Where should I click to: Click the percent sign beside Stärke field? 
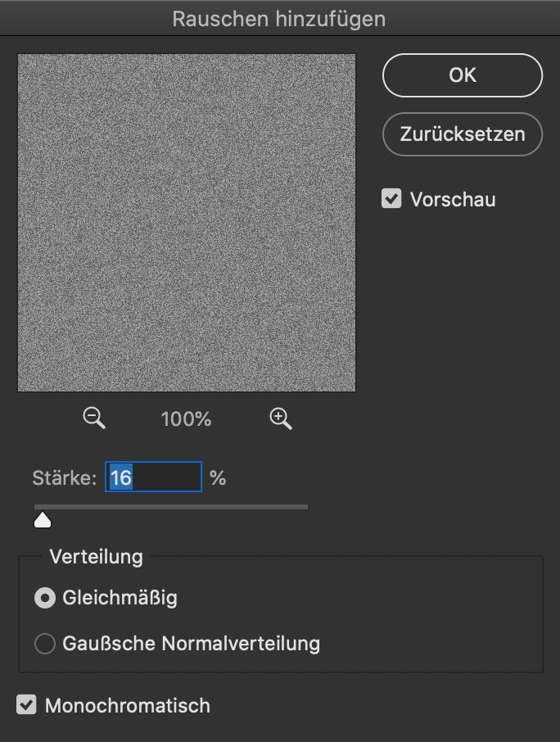click(218, 478)
